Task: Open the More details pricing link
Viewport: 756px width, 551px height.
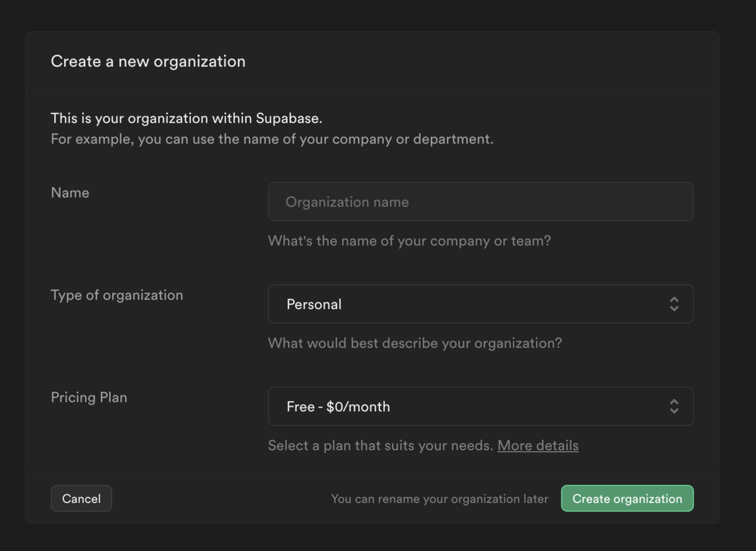Action: [x=538, y=446]
